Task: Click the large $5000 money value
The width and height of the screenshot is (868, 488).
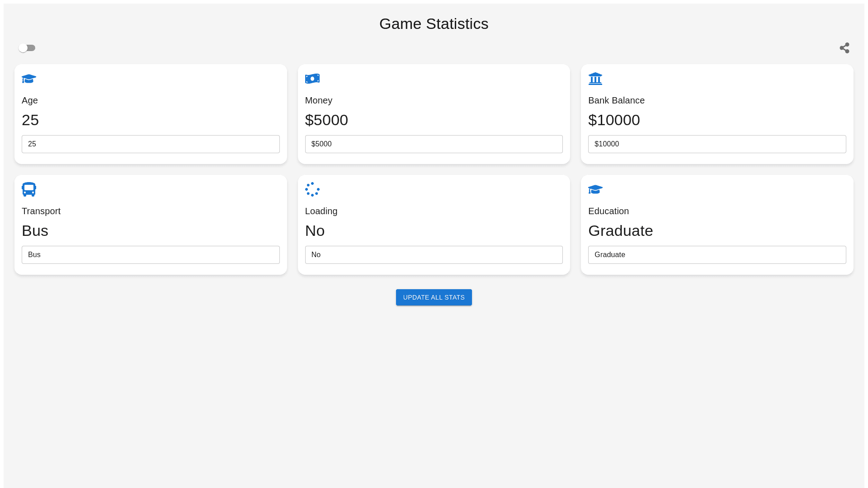Action: [x=326, y=120]
